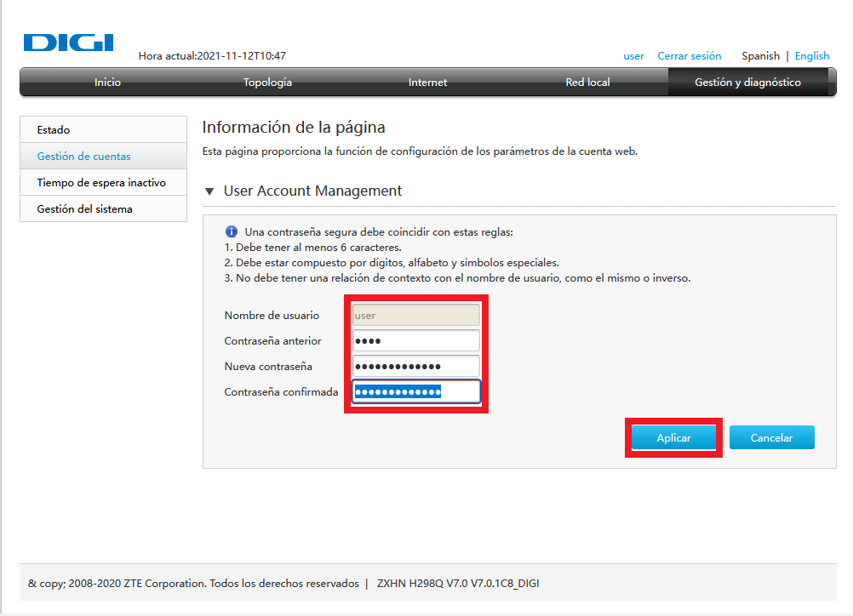Viewport: 853px width, 616px height.
Task: Click the Contraseña anterior input field
Action: [x=415, y=340]
